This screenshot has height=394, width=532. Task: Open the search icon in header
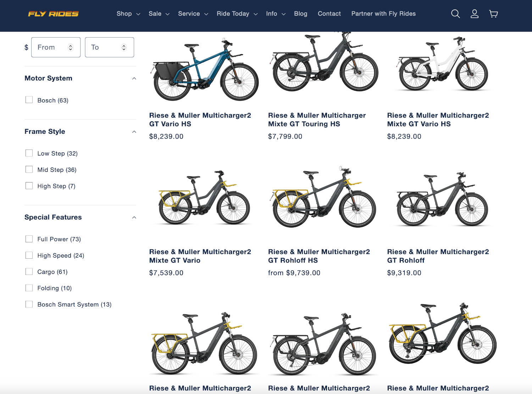(x=455, y=14)
